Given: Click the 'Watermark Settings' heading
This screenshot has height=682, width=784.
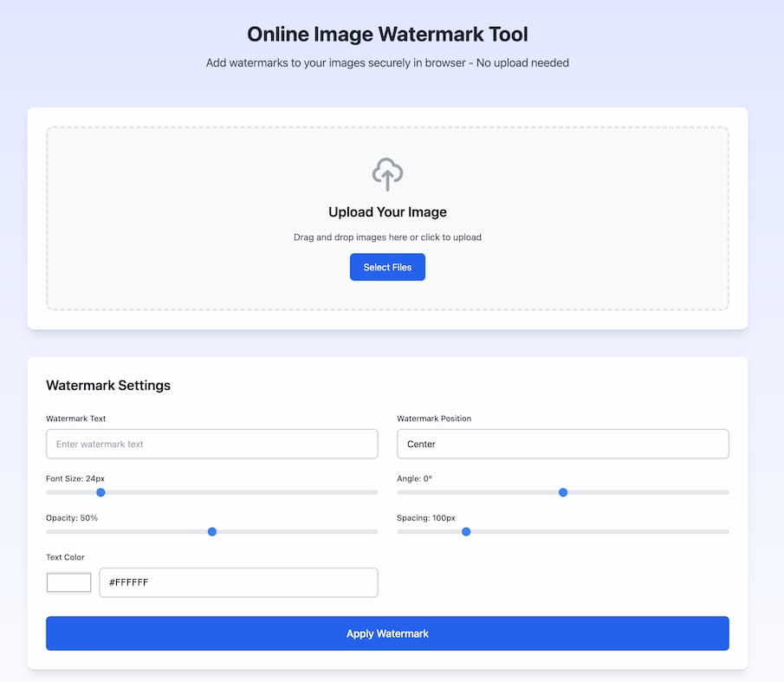Looking at the screenshot, I should coord(108,386).
